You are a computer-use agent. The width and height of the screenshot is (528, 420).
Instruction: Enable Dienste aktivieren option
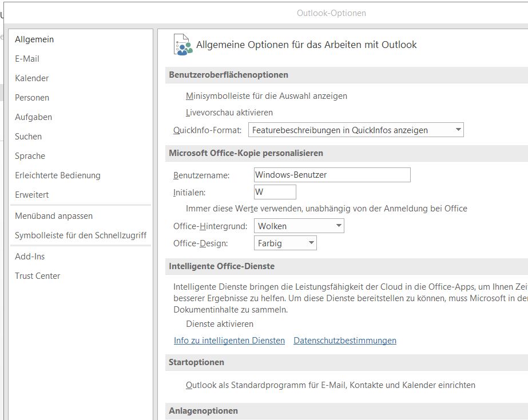[220, 324]
